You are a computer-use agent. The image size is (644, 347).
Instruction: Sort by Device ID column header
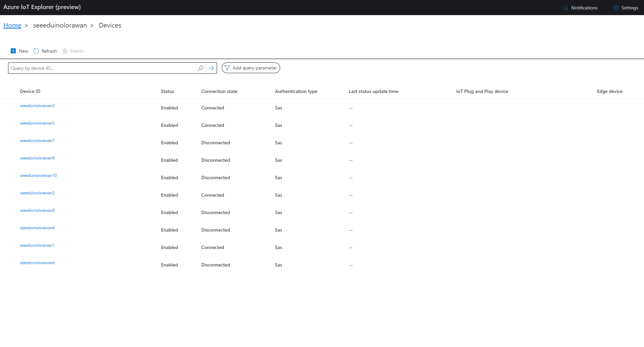click(x=30, y=91)
